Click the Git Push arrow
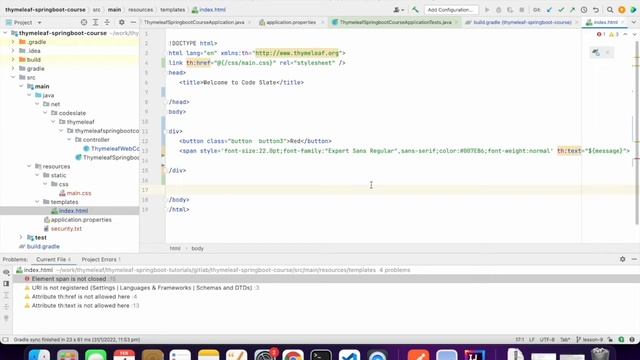Image resolution: width=640 pixels, height=360 pixels. (x=572, y=10)
